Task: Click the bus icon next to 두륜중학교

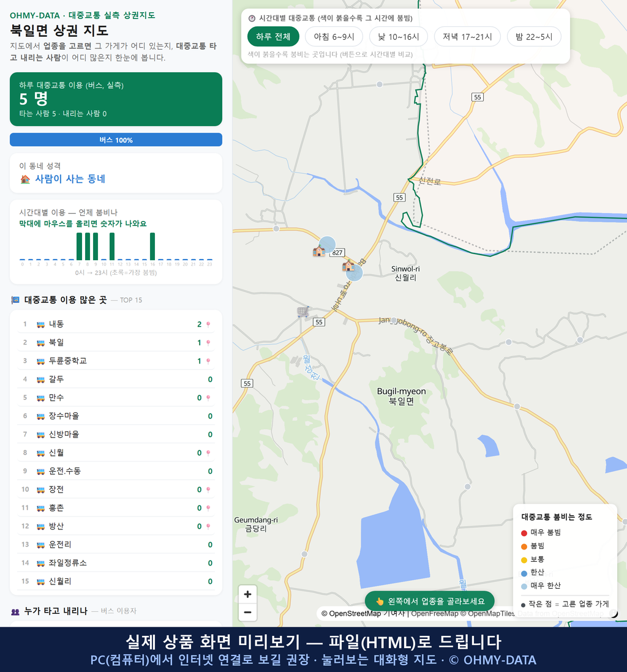Action: coord(41,361)
